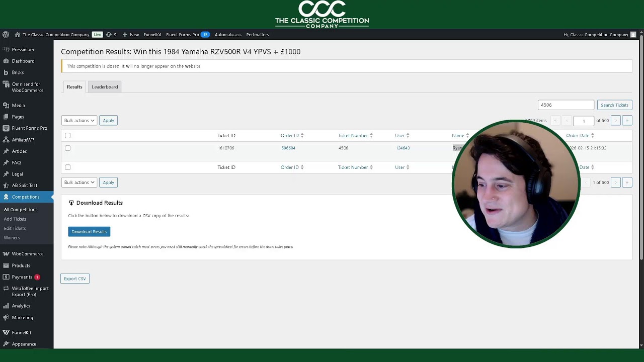The width and height of the screenshot is (644, 362).
Task: Open user link 124643
Action: 403,148
